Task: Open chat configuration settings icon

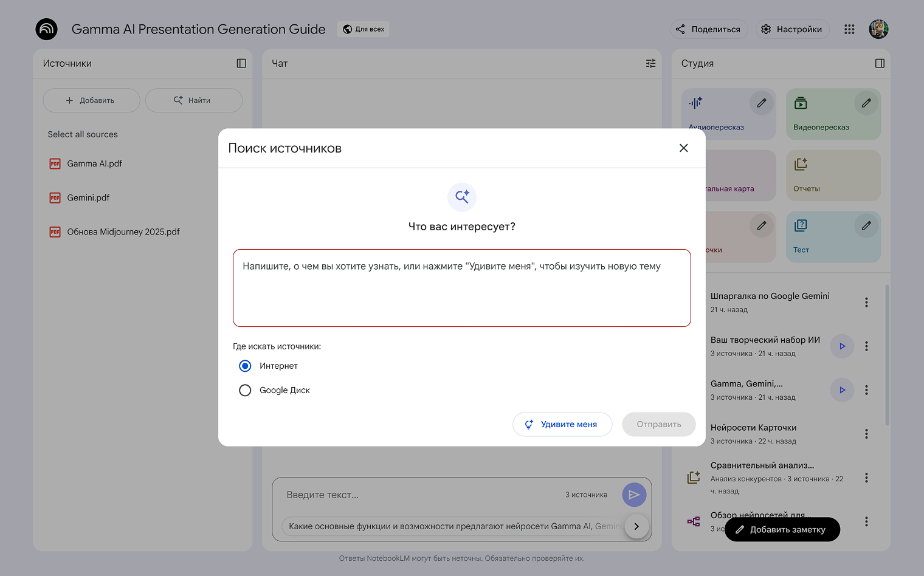Action: tap(650, 63)
